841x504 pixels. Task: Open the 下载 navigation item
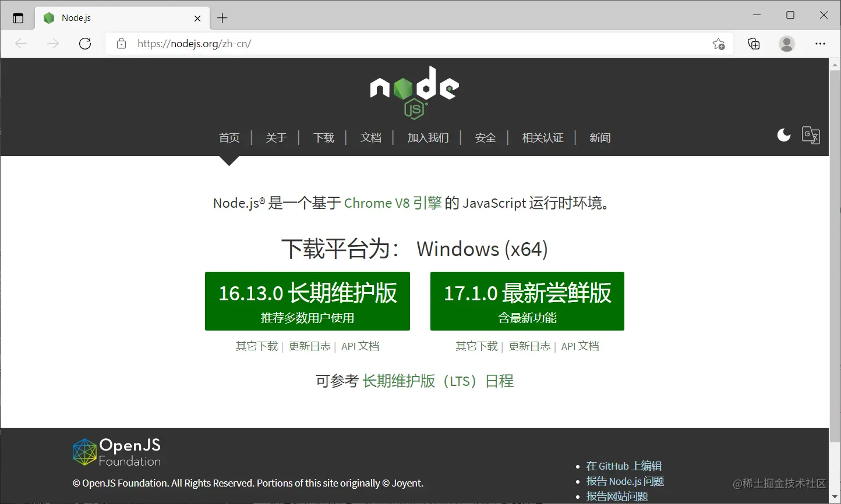click(324, 138)
